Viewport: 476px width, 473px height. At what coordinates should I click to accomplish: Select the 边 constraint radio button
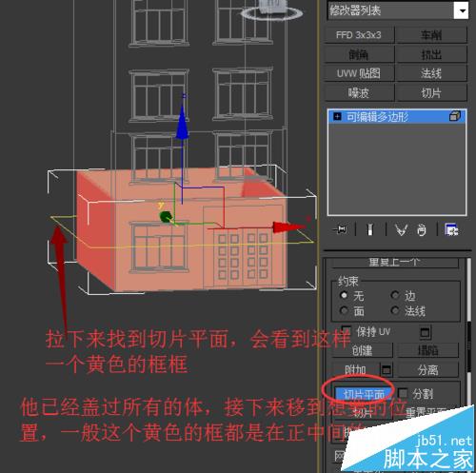pos(395,295)
